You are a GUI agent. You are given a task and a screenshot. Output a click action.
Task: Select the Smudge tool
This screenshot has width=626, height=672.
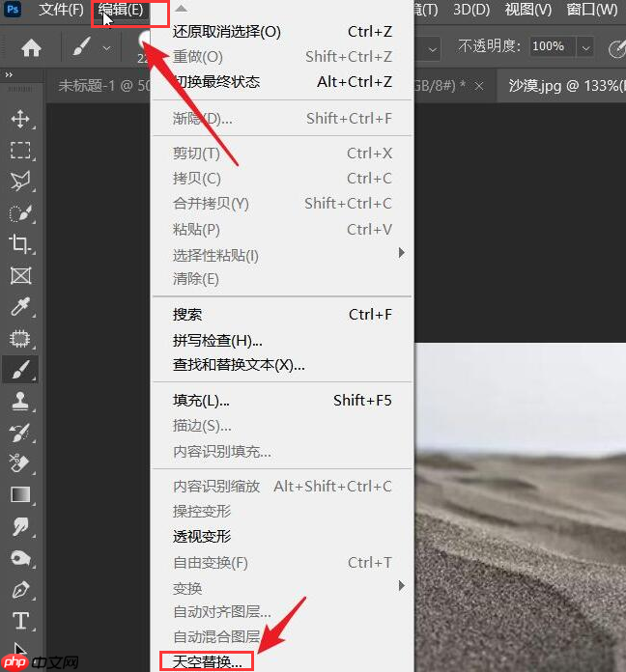coord(20,526)
